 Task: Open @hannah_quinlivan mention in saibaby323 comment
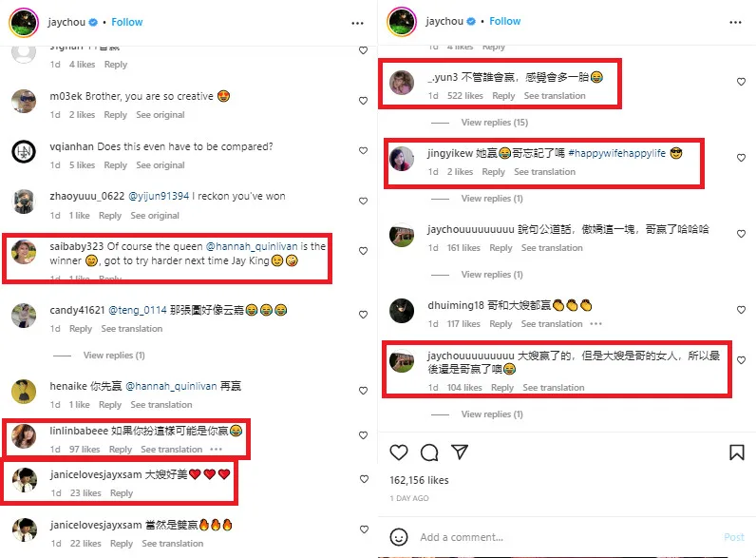252,246
